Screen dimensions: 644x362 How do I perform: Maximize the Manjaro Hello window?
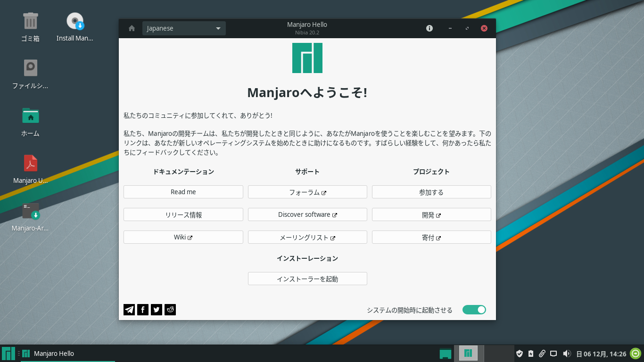point(467,28)
